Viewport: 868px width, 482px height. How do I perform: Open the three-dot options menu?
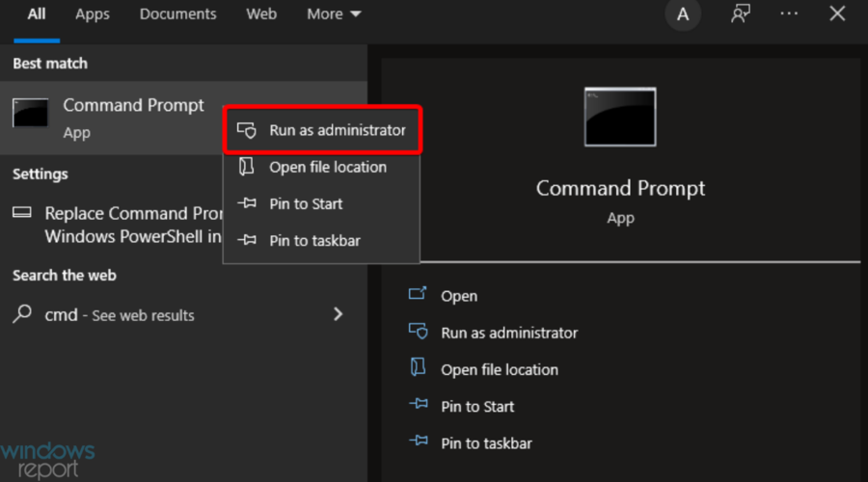(789, 13)
